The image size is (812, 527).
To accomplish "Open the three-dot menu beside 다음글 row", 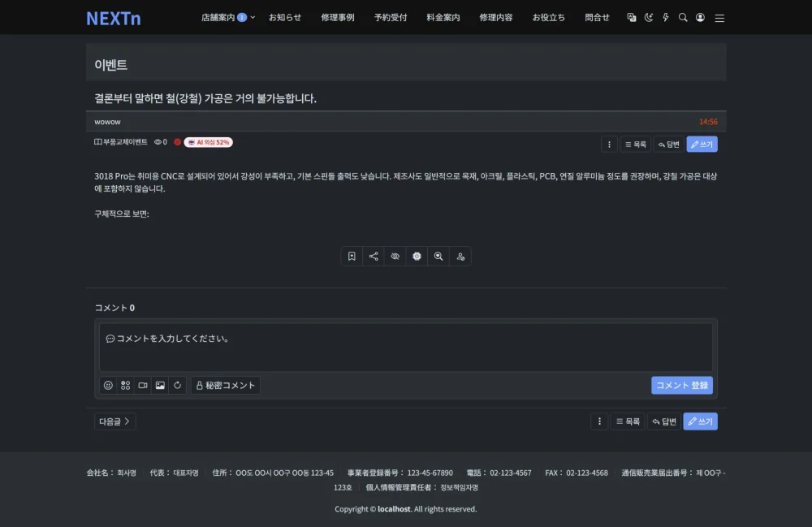I will pyautogui.click(x=599, y=421).
